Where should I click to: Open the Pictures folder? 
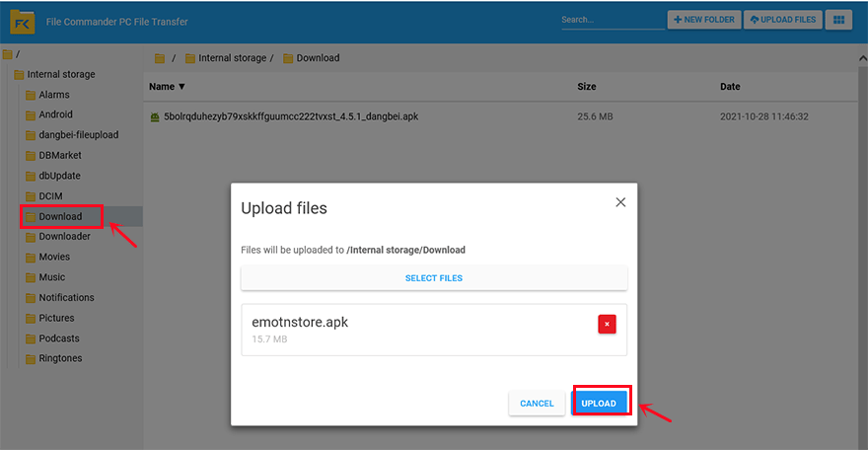point(56,319)
